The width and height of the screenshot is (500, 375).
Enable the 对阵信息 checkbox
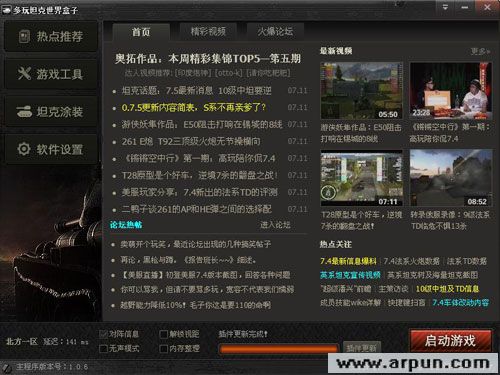(103, 334)
